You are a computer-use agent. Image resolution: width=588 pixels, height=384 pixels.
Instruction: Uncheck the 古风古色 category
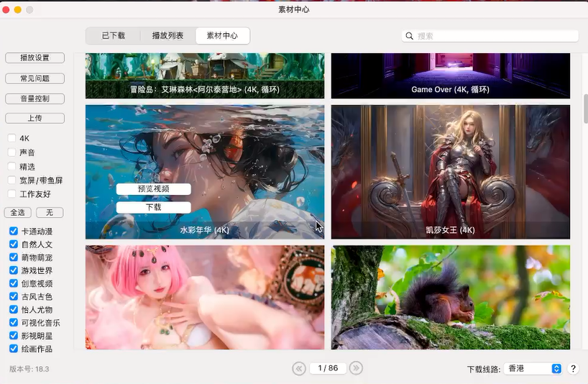pyautogui.click(x=14, y=296)
